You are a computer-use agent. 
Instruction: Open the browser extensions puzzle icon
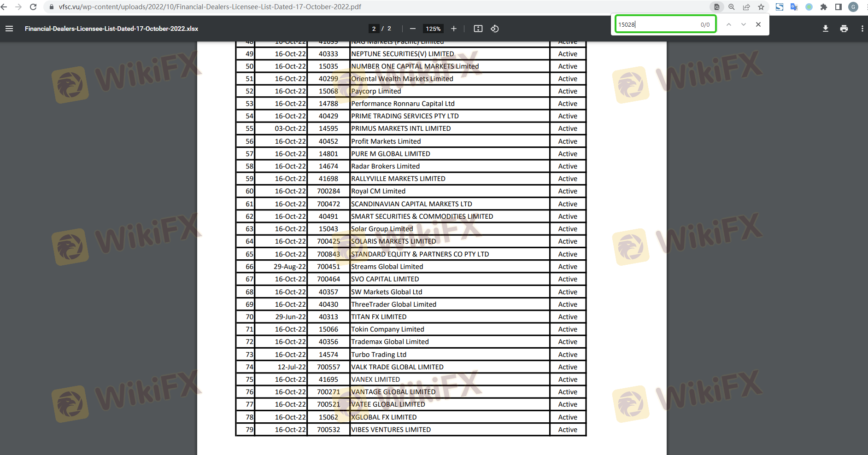click(x=824, y=7)
